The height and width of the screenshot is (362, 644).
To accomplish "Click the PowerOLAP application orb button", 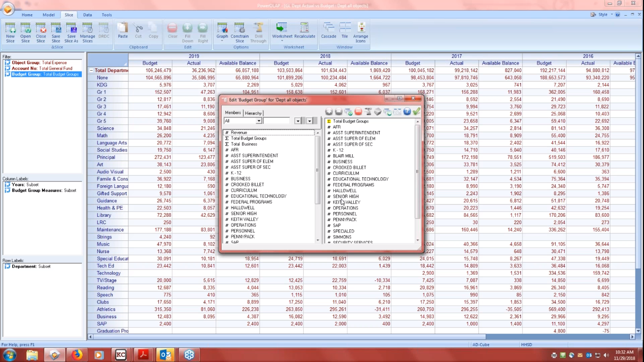I will 8,9.
